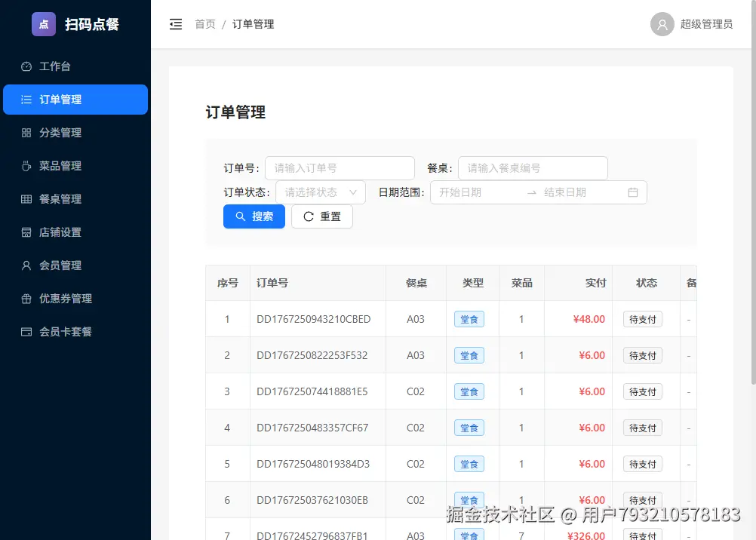The height and width of the screenshot is (540, 756).
Task: Open 店铺设置 shop settings via its icon
Action: pos(26,232)
